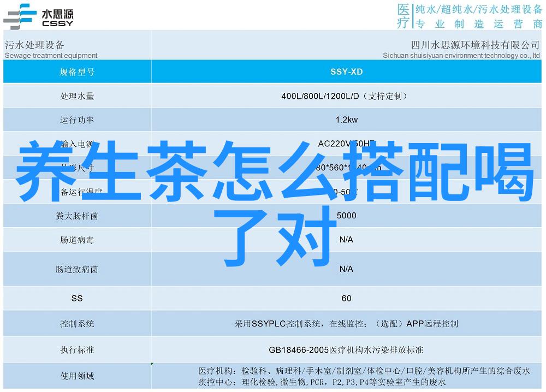The image size is (546, 392).
Task: Click the 肠道病毒 row label
Action: coord(77,240)
